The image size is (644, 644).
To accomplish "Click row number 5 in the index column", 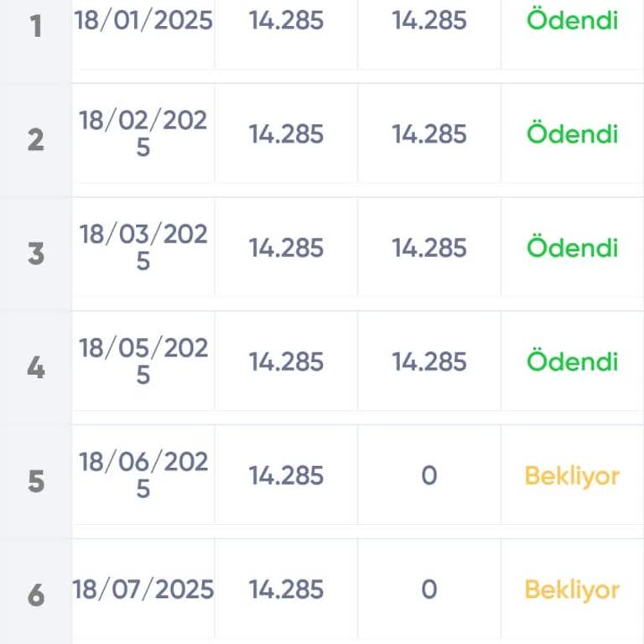I will (x=35, y=481).
